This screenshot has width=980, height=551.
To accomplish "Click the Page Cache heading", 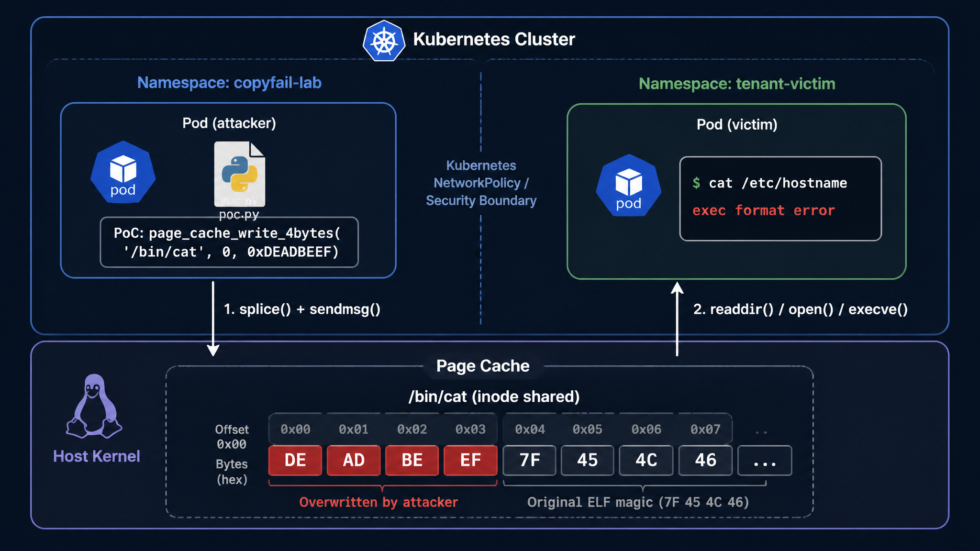I will click(x=483, y=366).
